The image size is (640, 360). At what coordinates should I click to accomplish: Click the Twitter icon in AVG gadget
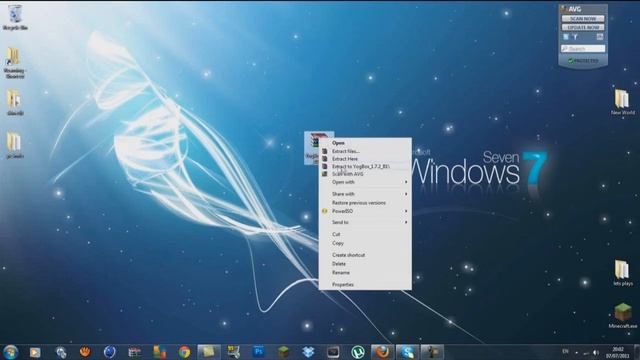point(566,37)
